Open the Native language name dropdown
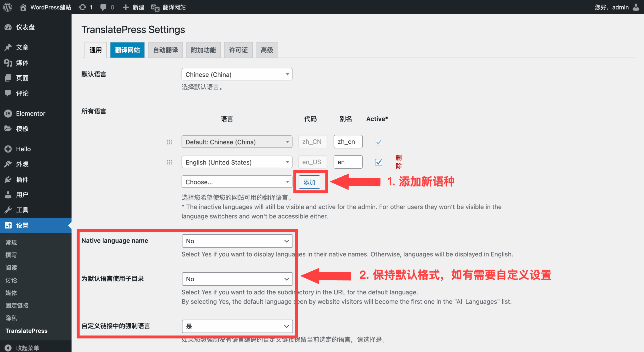 point(237,241)
